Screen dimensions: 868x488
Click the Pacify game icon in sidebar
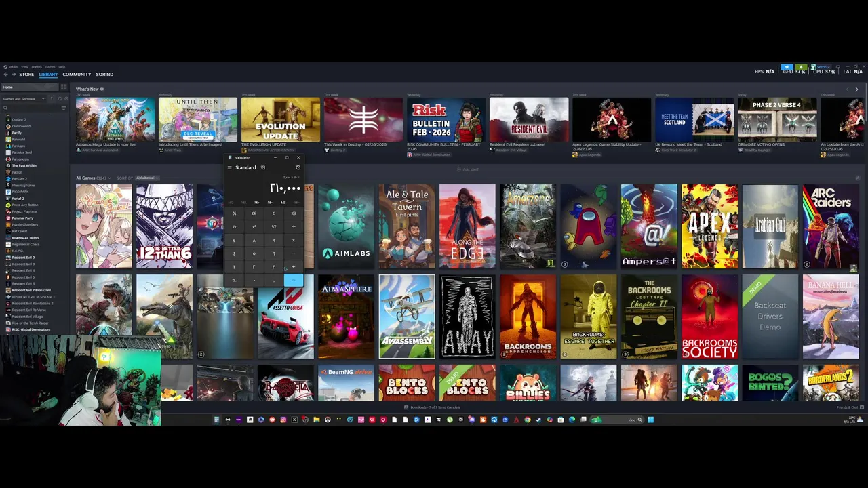[8, 133]
